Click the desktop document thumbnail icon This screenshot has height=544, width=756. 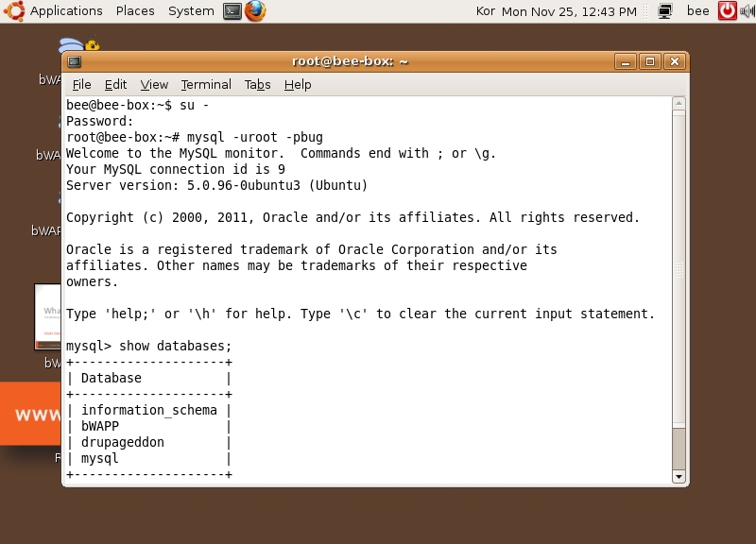click(x=48, y=316)
